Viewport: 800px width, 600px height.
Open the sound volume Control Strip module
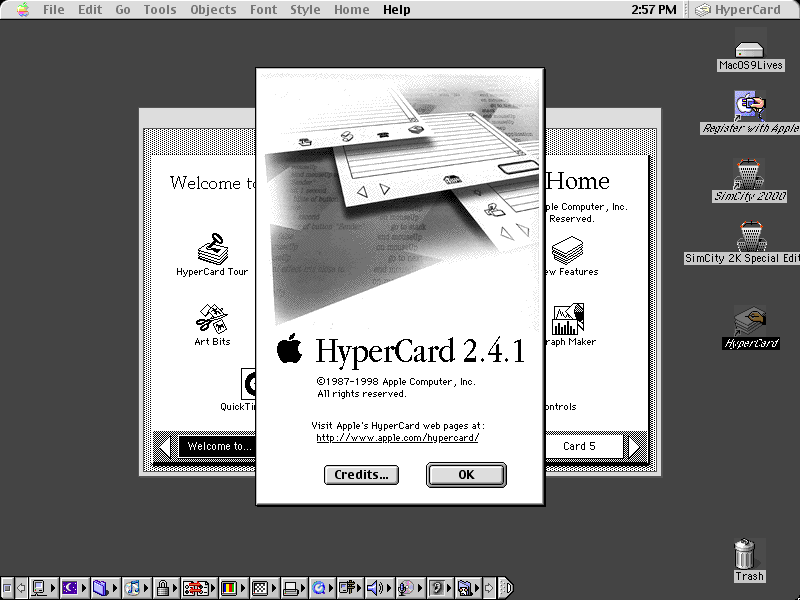375,588
